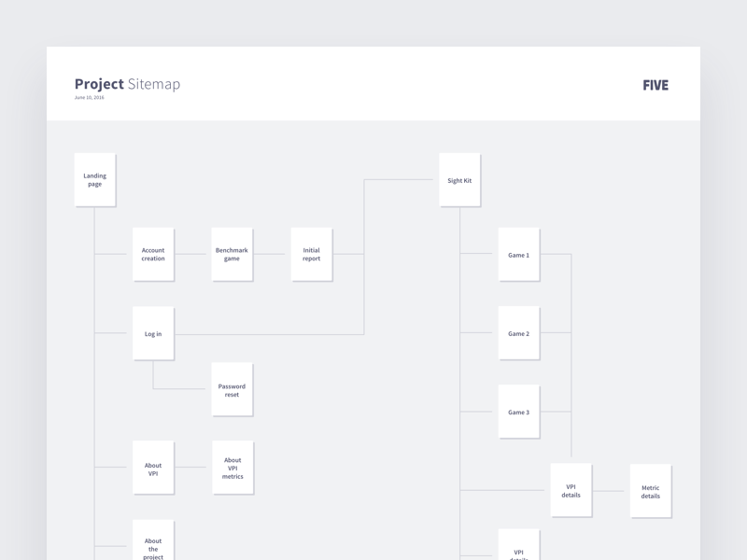Click the Project Sitemap title
This screenshot has width=747, height=560.
coord(127,84)
